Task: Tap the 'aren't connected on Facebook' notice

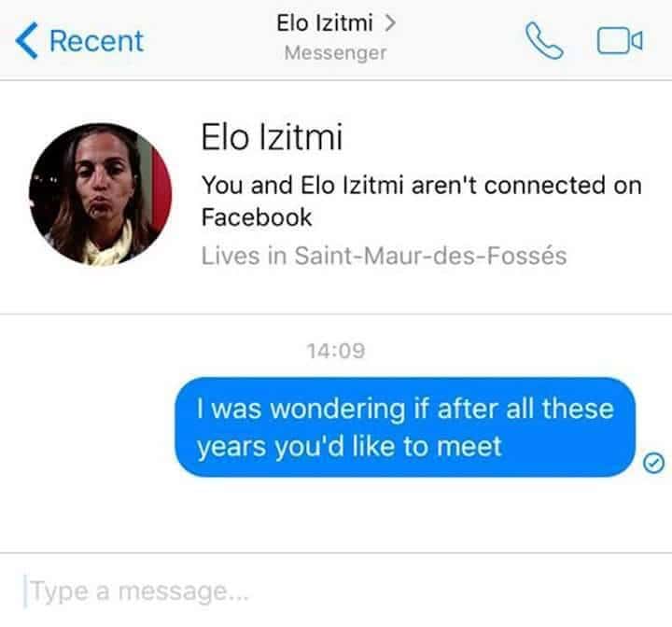Action: click(x=422, y=201)
